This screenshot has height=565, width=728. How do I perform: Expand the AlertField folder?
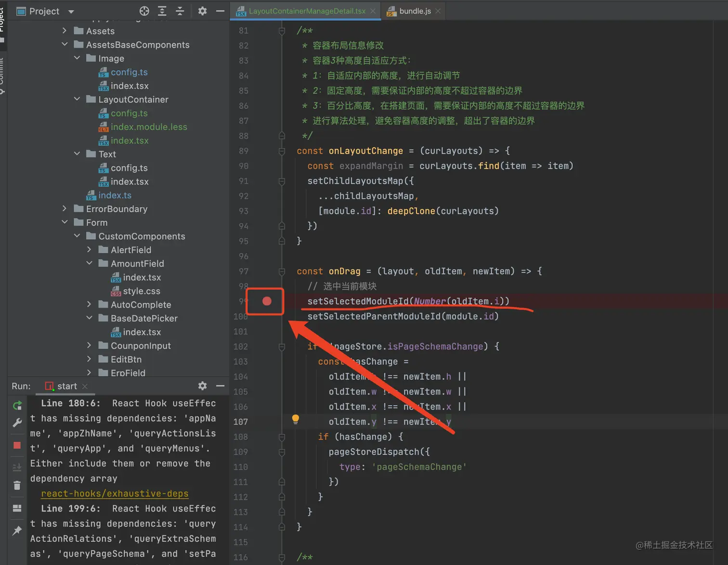click(x=89, y=249)
